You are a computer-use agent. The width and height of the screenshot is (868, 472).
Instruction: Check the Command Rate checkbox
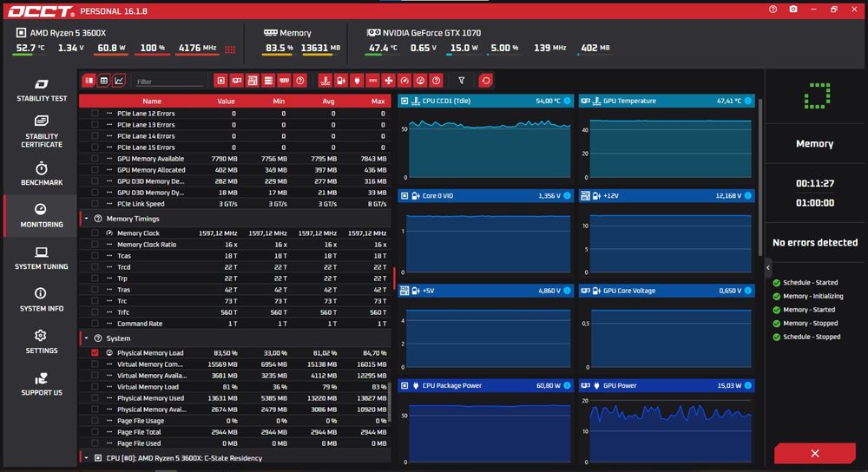point(95,324)
